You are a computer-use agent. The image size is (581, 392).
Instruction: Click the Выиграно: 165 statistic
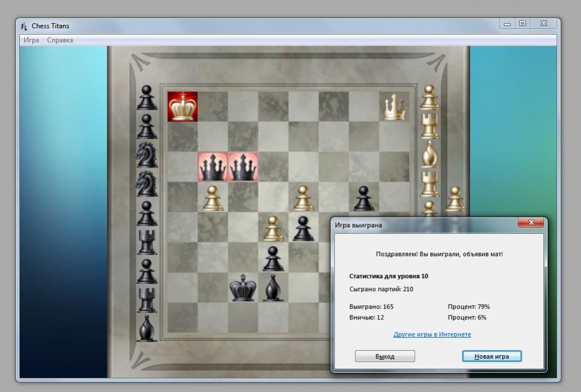pyautogui.click(x=371, y=306)
